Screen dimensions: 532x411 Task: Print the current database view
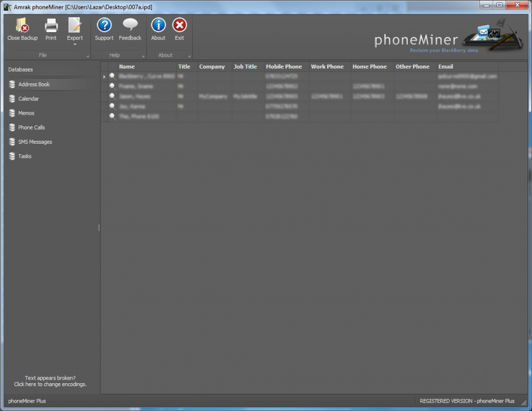point(51,29)
